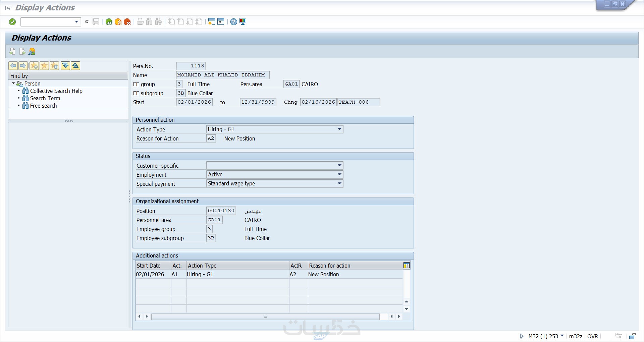Click the green checkmark Enter icon
This screenshot has height=342, width=644.
12,22
